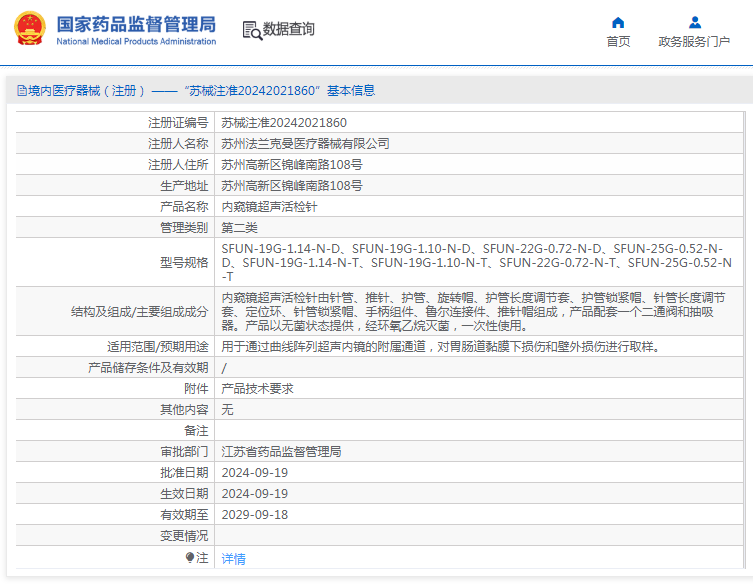753x587 pixels.
Task: Click the 型号规格 model list text
Action: (477, 262)
